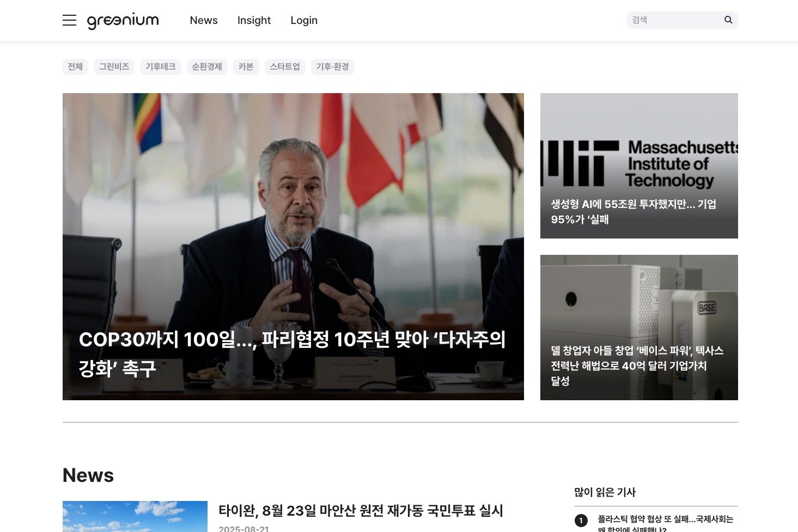Click the blue sky article thumbnail
The height and width of the screenshot is (532, 798).
[135, 516]
